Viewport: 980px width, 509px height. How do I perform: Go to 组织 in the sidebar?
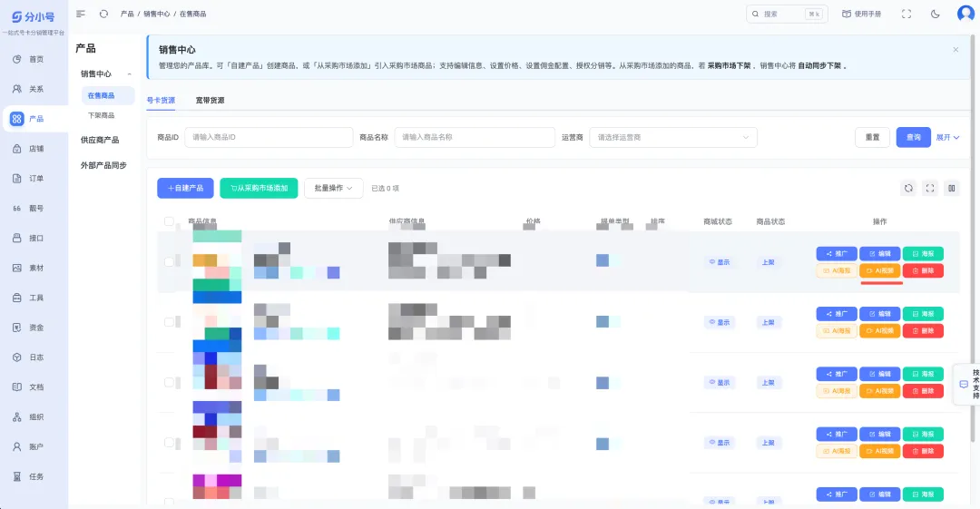[34, 417]
